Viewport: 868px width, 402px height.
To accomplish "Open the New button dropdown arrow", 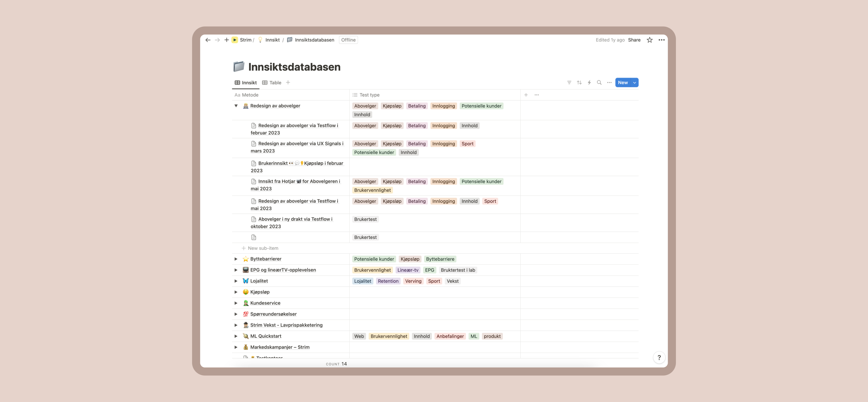I will 634,83.
